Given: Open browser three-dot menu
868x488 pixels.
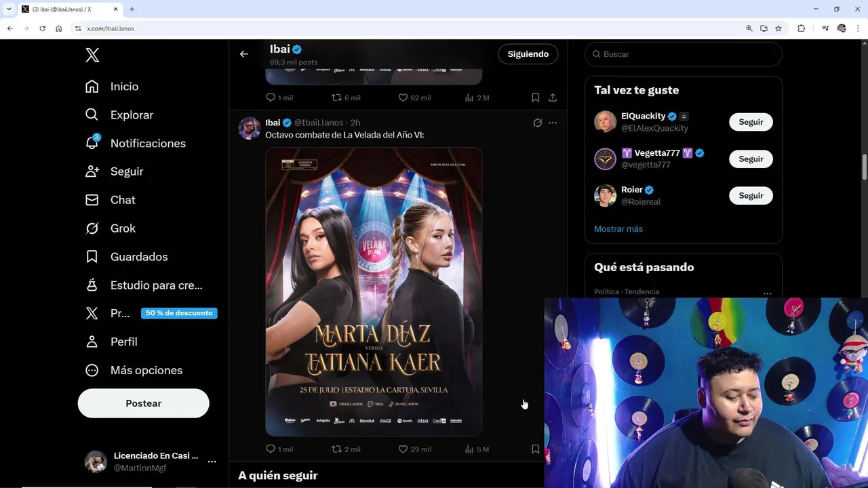Looking at the screenshot, I should point(858,28).
